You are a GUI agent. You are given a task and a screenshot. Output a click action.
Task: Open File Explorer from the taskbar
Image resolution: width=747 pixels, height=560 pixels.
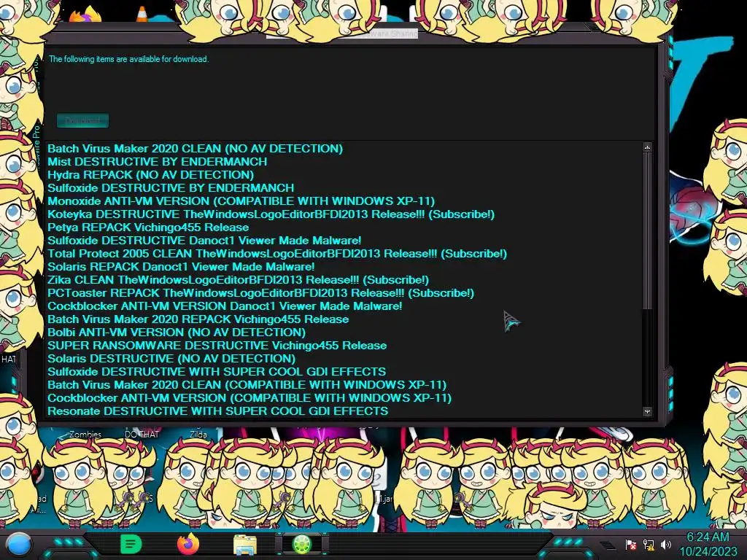point(245,544)
